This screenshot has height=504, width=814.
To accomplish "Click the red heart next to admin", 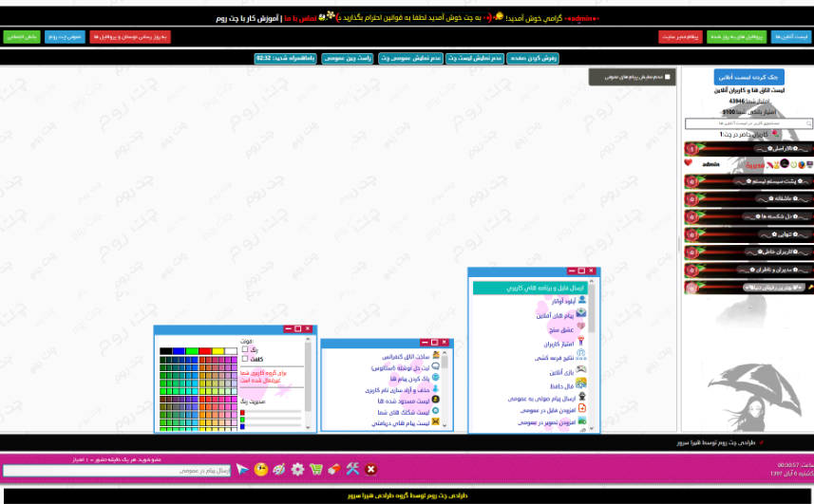I will coord(689,163).
